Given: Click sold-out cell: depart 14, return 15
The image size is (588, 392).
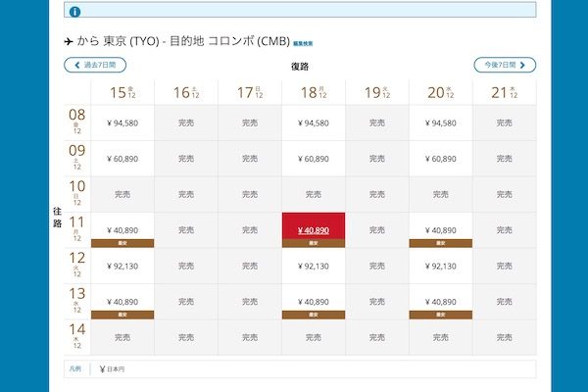Looking at the screenshot, I should pyautogui.click(x=122, y=337).
